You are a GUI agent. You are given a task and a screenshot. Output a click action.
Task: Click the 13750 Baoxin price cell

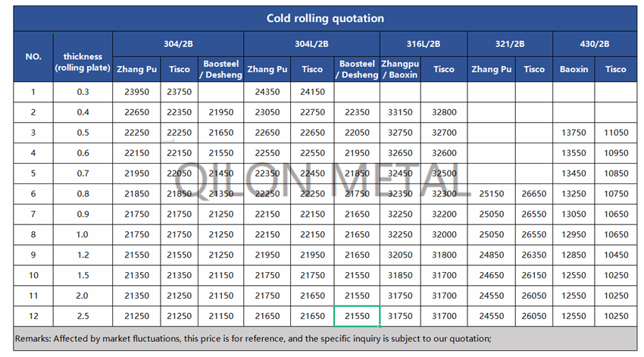click(574, 133)
